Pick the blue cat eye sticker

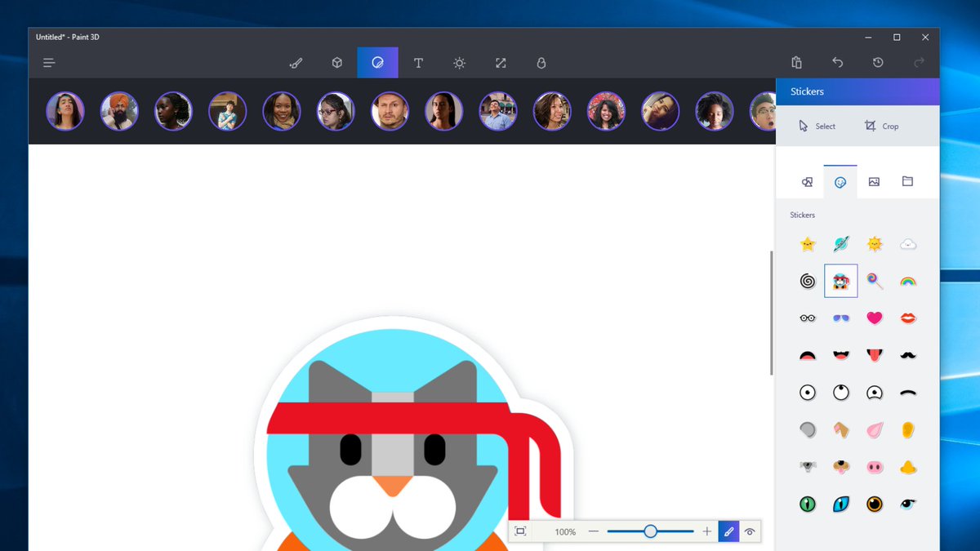[841, 504]
